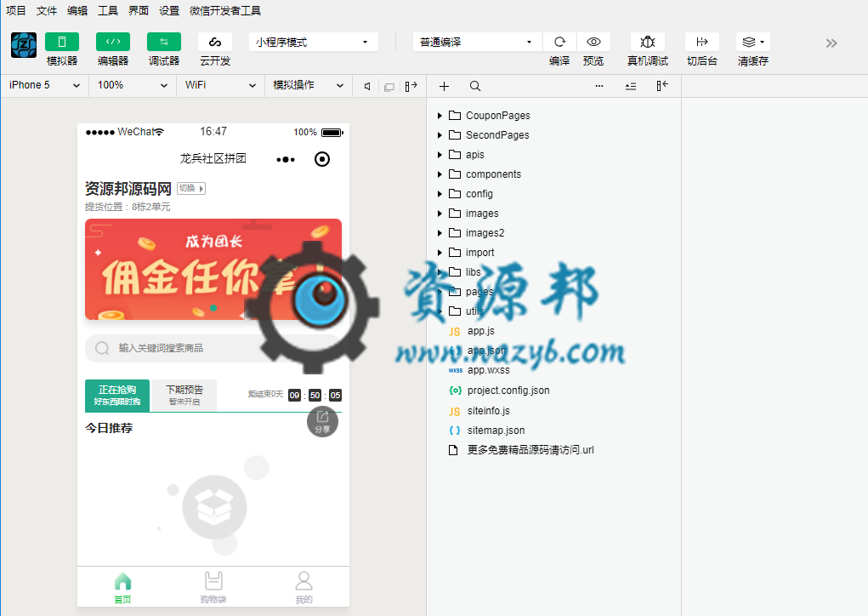This screenshot has height=616, width=868.
Task: Toggle the 编辑器 editor panel button
Action: click(x=113, y=42)
